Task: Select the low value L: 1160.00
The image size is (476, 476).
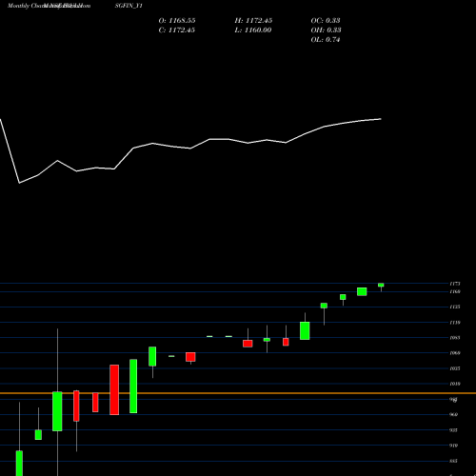Action: [x=253, y=30]
